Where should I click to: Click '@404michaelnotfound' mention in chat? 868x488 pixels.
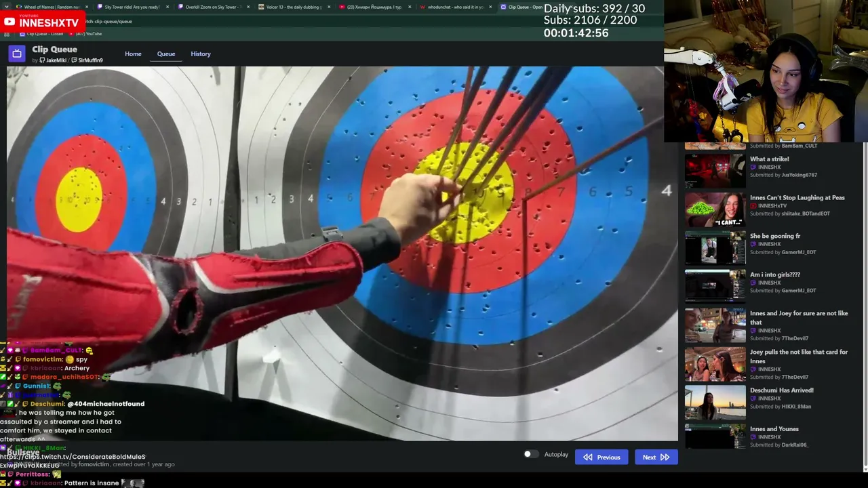[x=106, y=404]
